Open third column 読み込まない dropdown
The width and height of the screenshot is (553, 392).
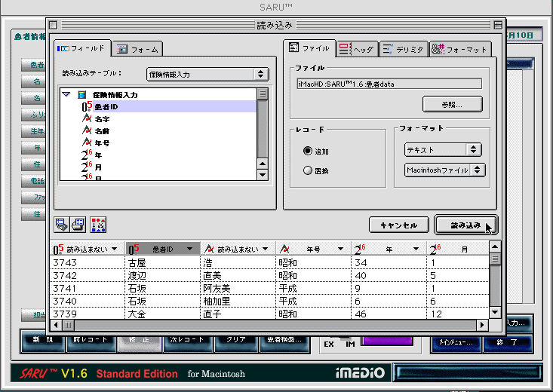click(x=266, y=249)
